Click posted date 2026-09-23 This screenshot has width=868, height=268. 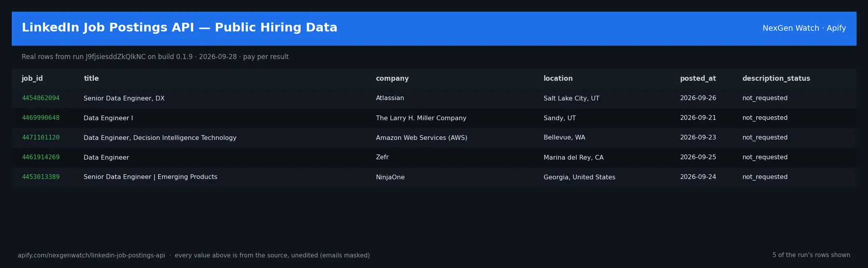[x=698, y=137]
